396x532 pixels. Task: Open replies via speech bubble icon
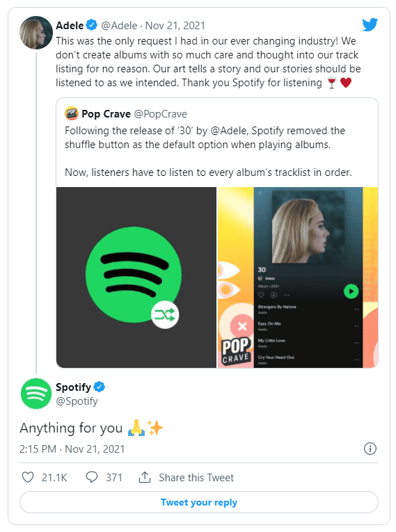tap(92, 477)
